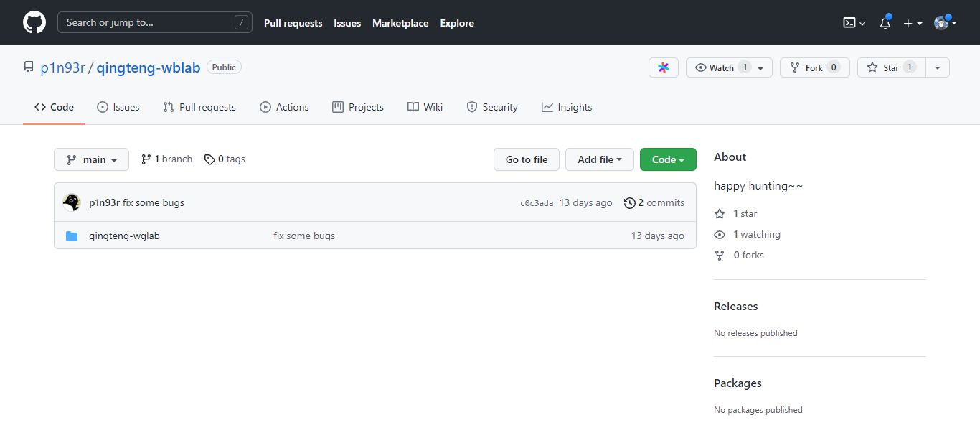The width and height of the screenshot is (980, 443).
Task: Open Pull requests in top navigation
Action: pos(293,23)
